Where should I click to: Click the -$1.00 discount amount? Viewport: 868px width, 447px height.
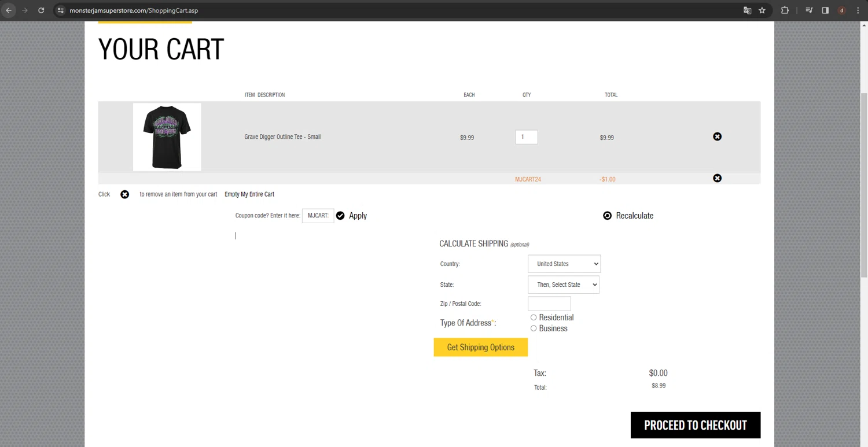click(x=608, y=179)
